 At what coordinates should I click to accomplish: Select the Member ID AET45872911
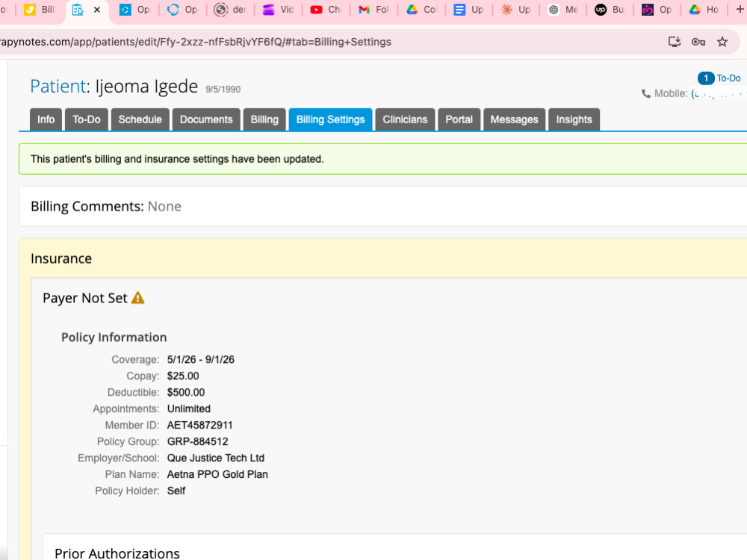coord(199,426)
